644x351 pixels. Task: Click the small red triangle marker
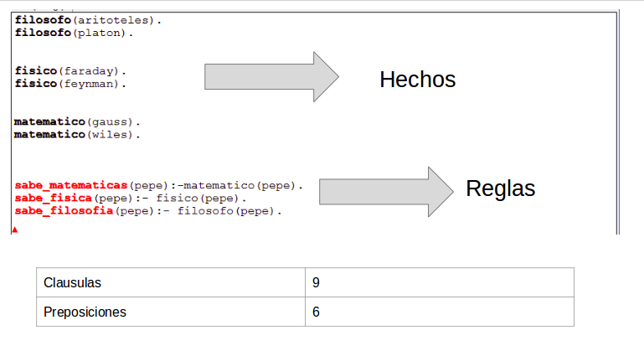[15, 229]
